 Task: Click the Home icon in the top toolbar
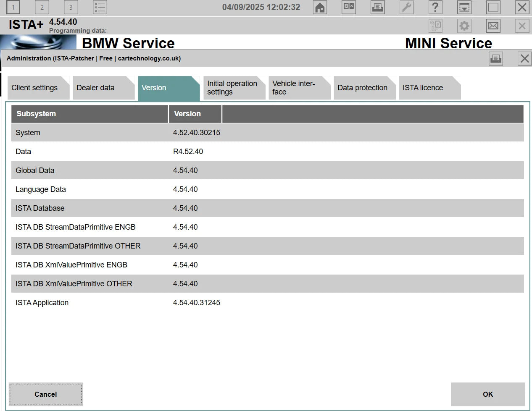320,7
